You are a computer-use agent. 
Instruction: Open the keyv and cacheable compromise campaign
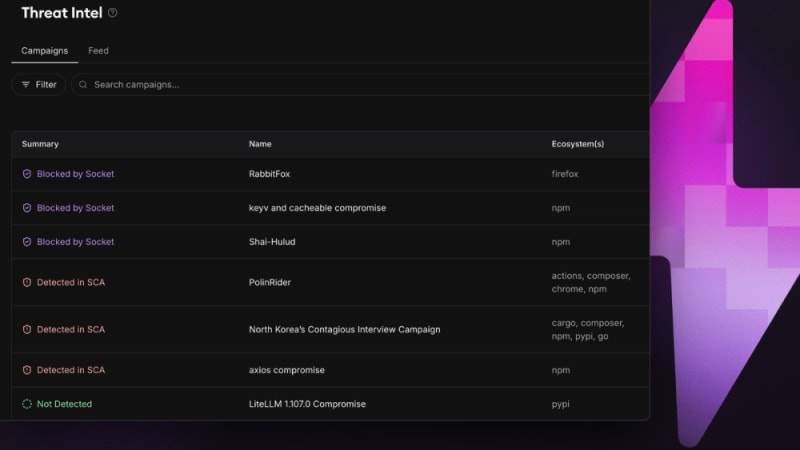pos(317,208)
